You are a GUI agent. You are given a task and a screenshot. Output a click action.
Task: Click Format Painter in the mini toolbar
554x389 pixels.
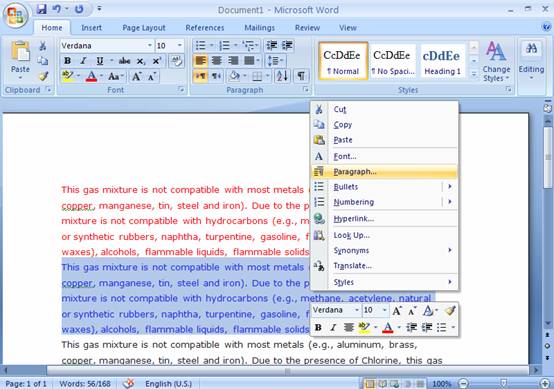click(450, 310)
